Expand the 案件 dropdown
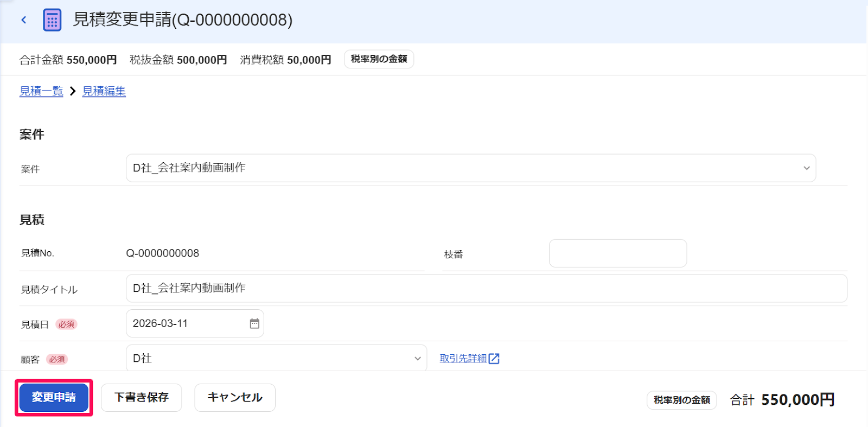The width and height of the screenshot is (868, 427). pyautogui.click(x=471, y=168)
